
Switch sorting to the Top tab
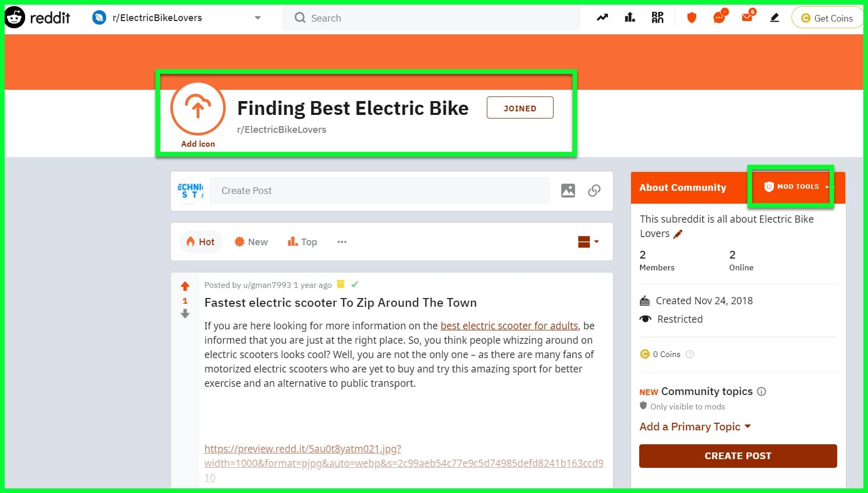(x=302, y=242)
